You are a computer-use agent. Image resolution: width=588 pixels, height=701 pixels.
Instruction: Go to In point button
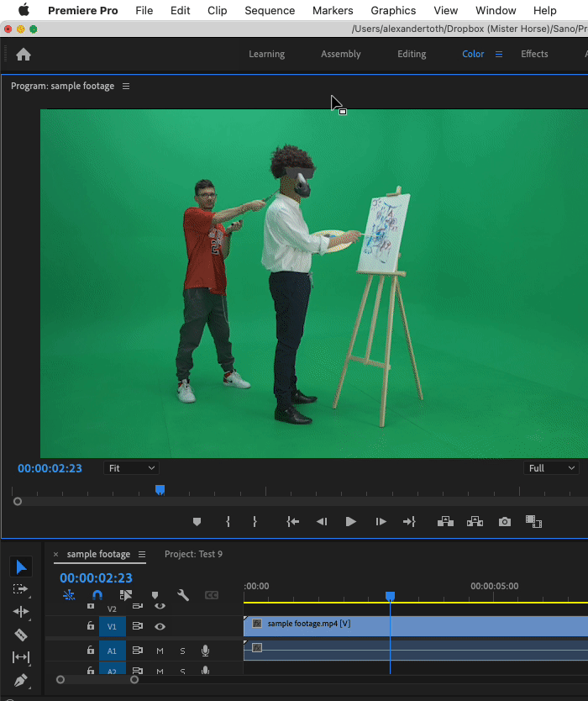[x=292, y=522]
